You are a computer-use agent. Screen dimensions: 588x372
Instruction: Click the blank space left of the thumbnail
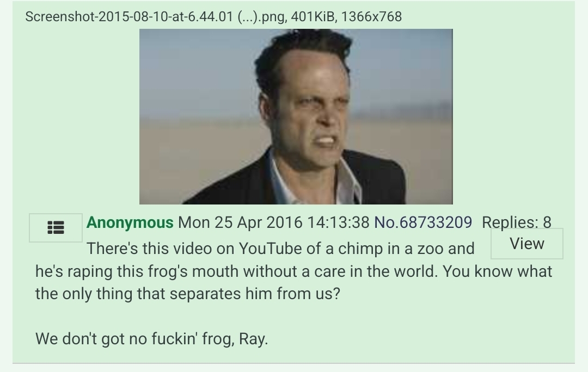pos(76,116)
